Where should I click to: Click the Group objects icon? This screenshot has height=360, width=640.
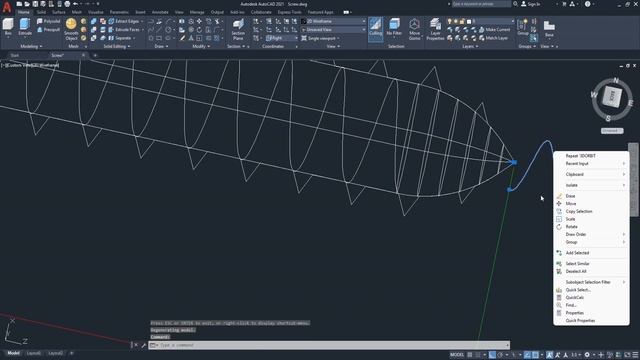(x=523, y=27)
